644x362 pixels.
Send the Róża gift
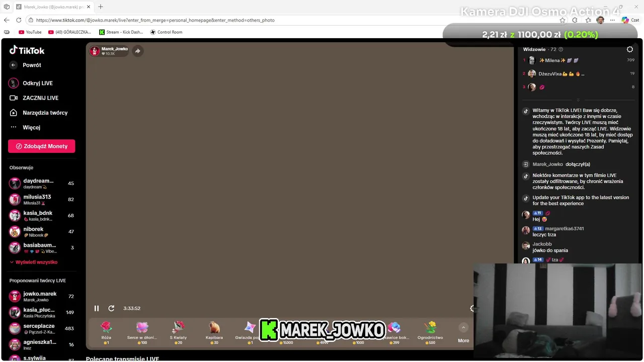pos(106,333)
